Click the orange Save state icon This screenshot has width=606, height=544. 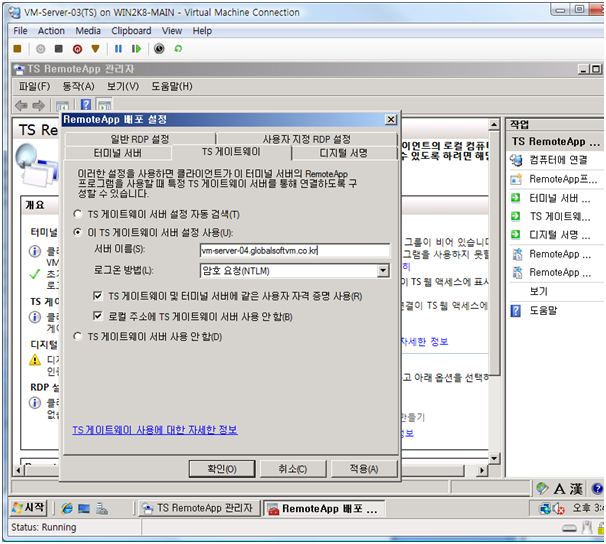tap(95, 49)
